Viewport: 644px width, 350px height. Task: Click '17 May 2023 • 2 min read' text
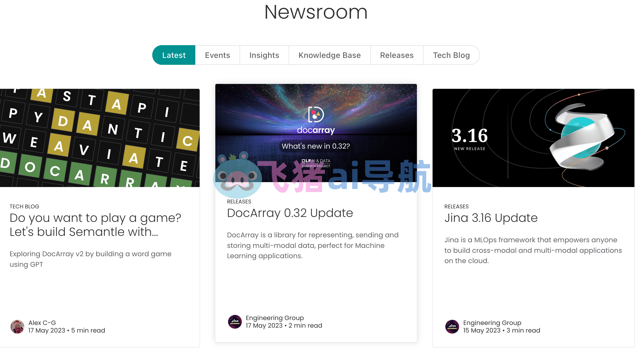284,325
